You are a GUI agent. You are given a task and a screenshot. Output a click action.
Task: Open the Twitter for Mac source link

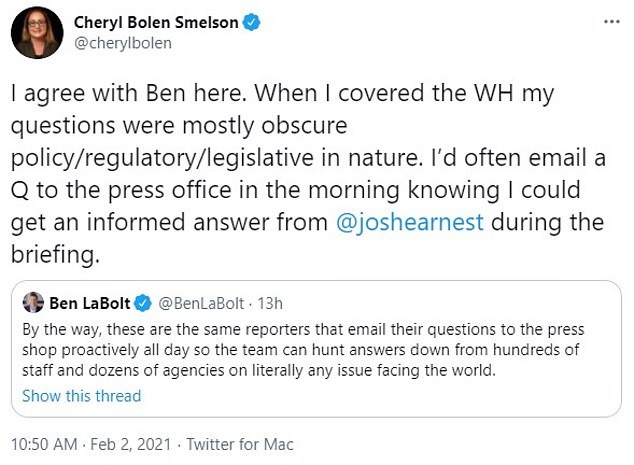pos(241,445)
